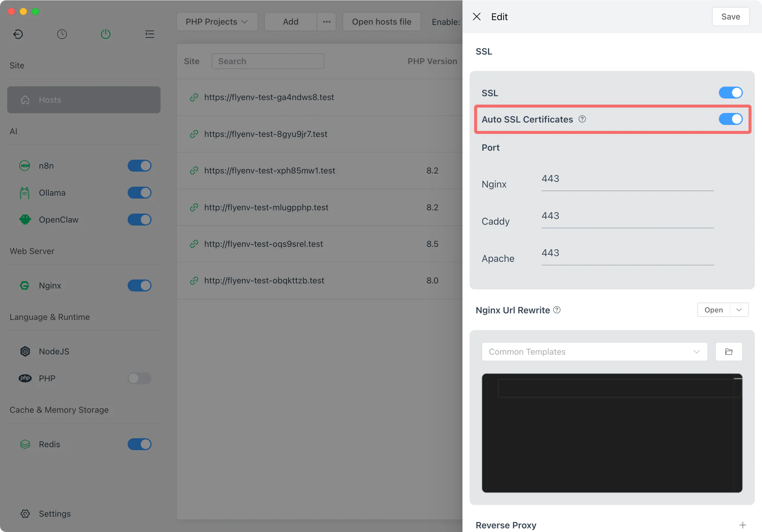Viewport: 762px width, 532px height.
Task: Click the Open hosts file button
Action: coord(381,22)
